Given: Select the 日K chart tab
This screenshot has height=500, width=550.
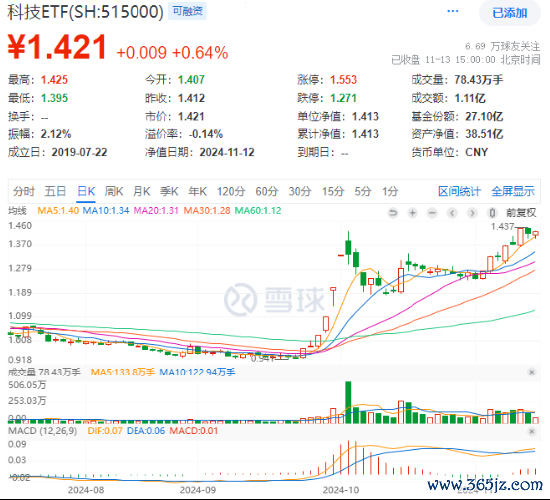Looking at the screenshot, I should (x=86, y=192).
